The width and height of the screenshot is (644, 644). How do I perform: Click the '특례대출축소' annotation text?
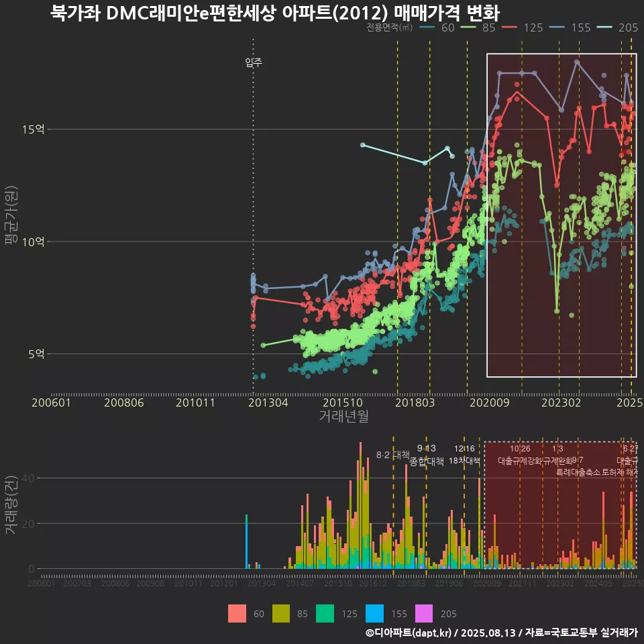pyautogui.click(x=578, y=472)
